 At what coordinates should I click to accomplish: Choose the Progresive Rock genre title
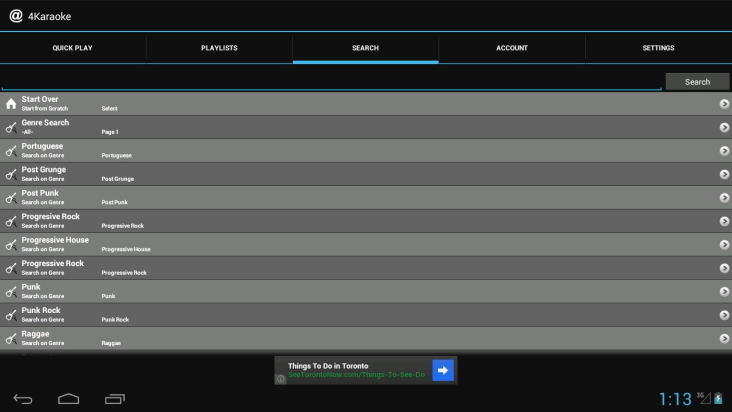50,216
